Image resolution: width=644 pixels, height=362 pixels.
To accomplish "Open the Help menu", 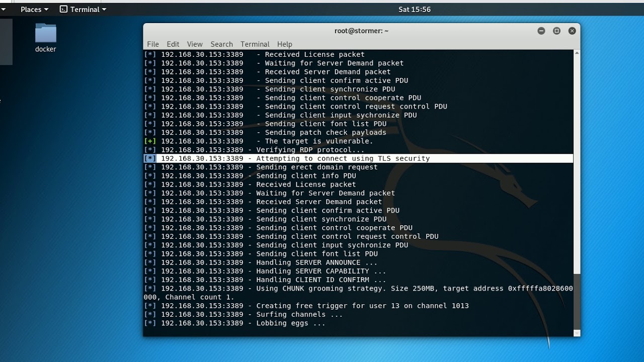I will click(285, 44).
